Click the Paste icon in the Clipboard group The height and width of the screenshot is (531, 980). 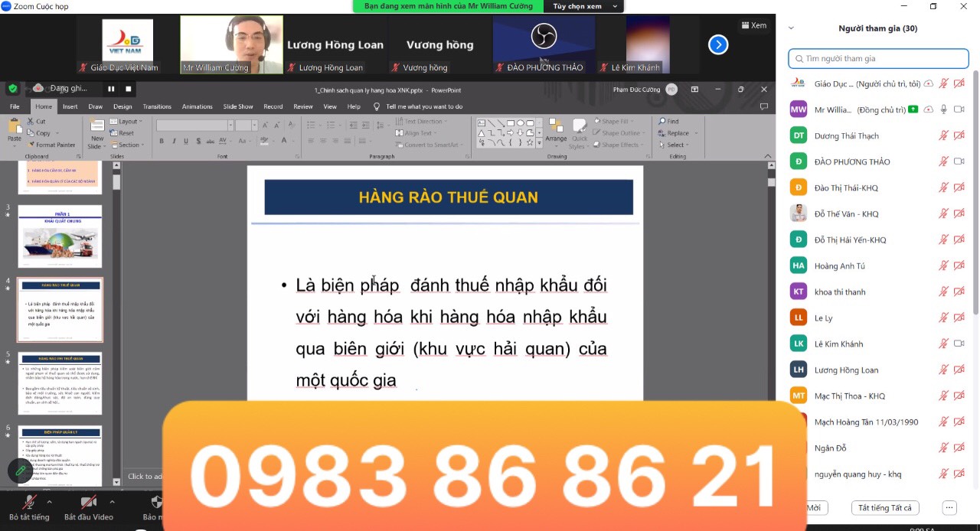(x=15, y=129)
